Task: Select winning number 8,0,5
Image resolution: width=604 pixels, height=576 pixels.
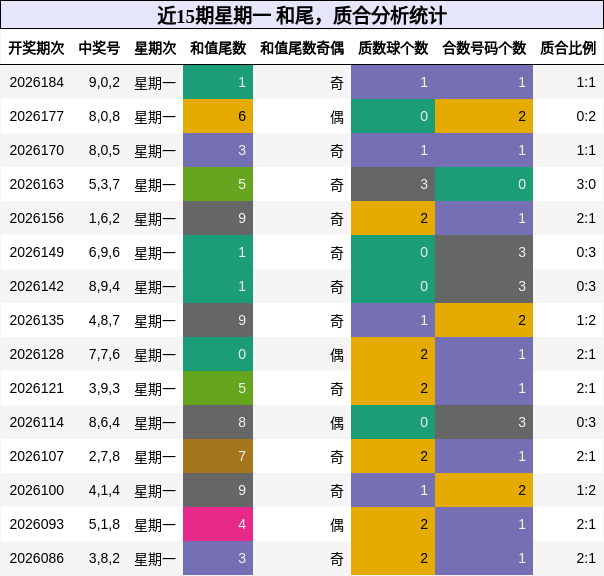Action: (x=104, y=150)
